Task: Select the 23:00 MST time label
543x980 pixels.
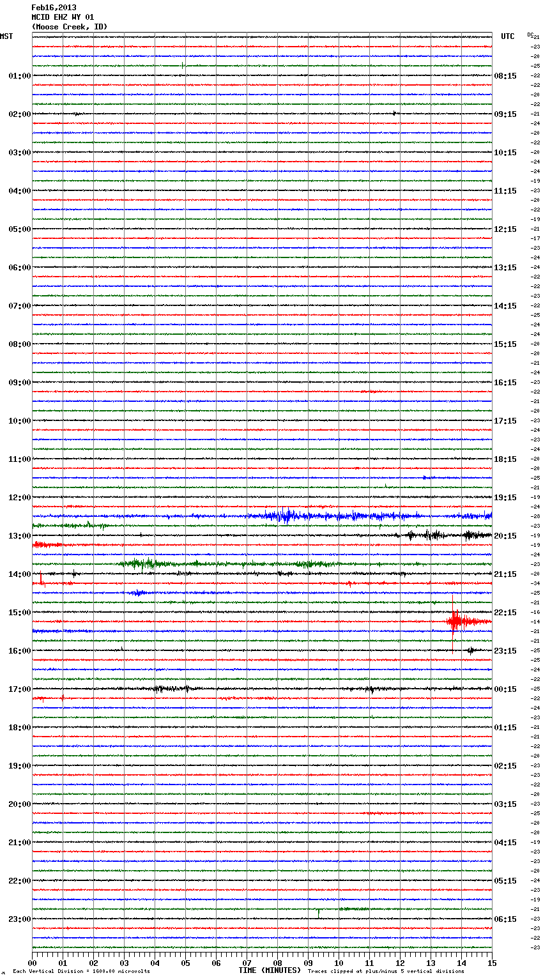Action: click(x=20, y=919)
